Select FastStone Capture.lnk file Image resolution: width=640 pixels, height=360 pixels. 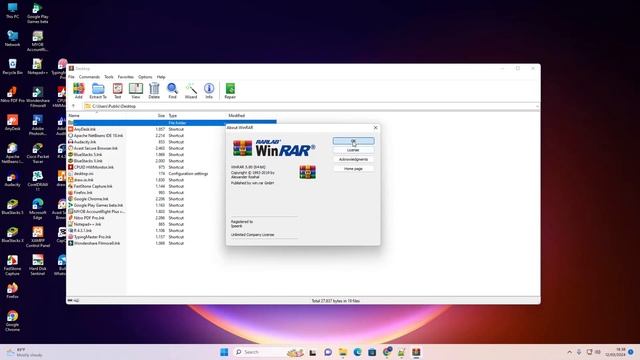(93, 186)
